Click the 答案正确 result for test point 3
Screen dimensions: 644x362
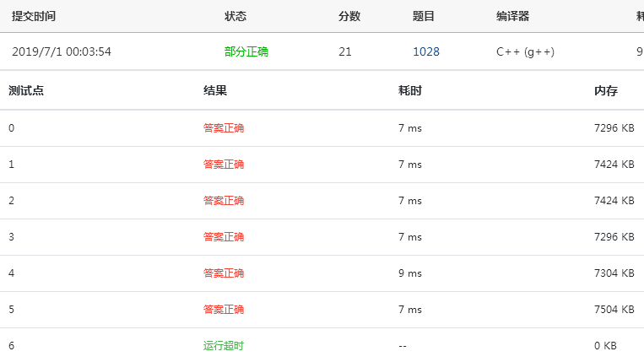click(224, 237)
